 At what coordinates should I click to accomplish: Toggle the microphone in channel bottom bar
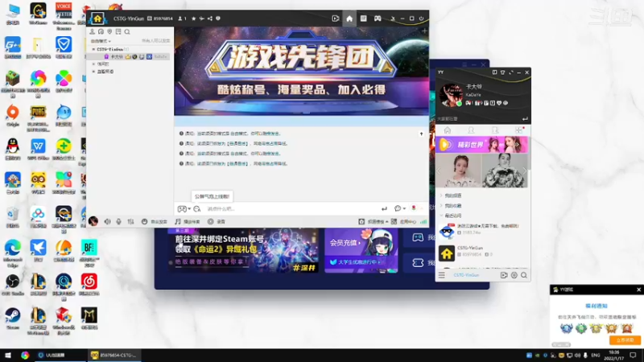point(118,222)
